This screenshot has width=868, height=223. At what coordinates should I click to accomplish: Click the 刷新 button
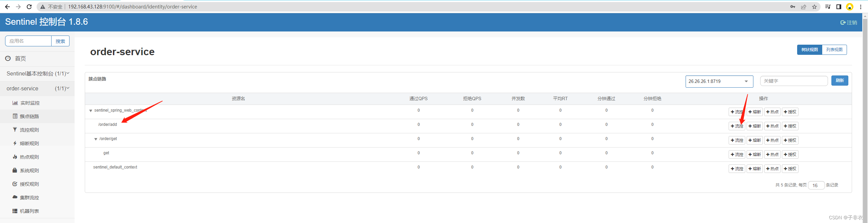point(840,81)
